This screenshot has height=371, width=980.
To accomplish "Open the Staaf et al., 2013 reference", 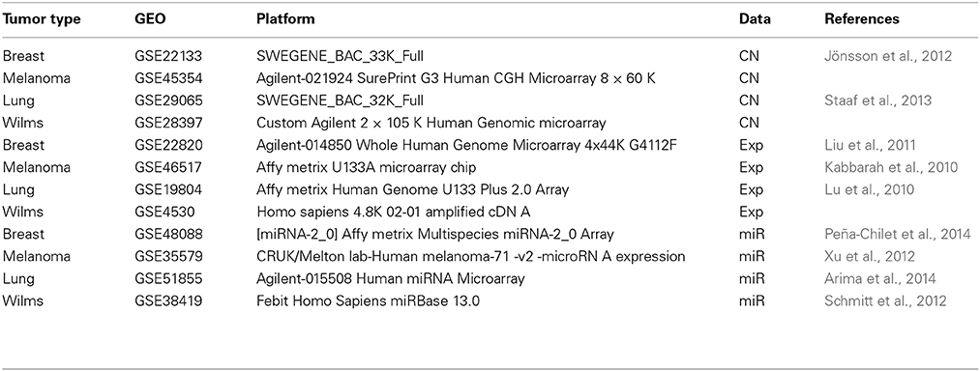I will [878, 100].
